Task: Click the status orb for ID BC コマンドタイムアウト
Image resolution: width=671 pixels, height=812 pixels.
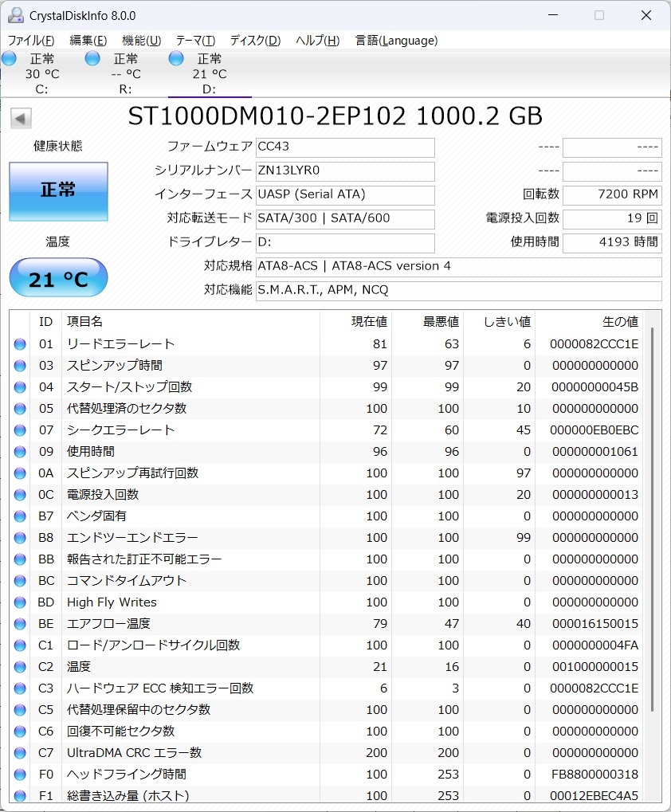Action: point(20,581)
